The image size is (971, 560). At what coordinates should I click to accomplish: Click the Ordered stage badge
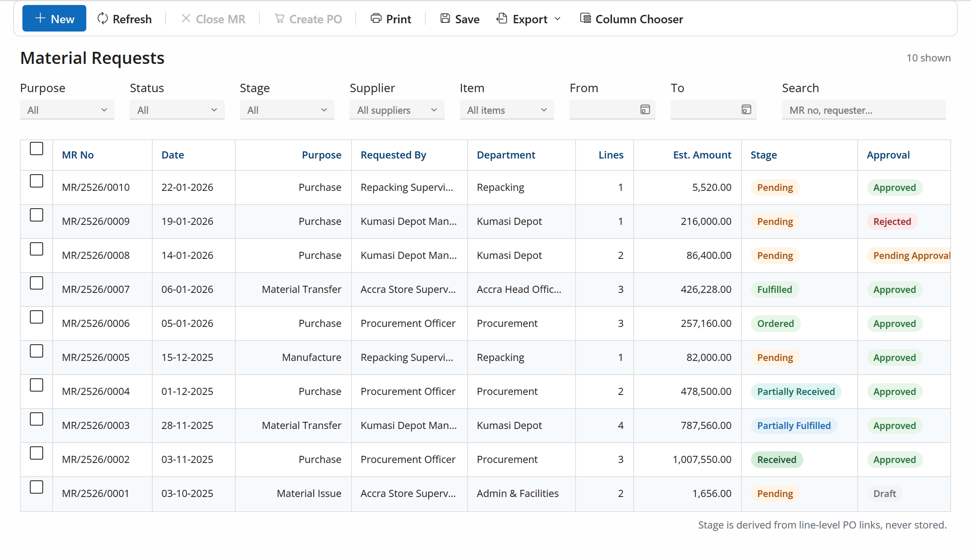(776, 324)
